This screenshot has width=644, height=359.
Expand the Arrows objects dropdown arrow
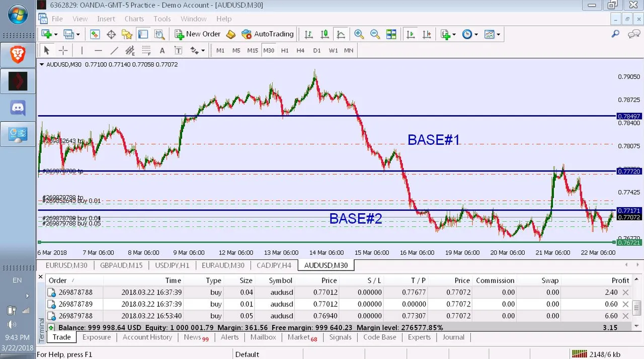203,50
